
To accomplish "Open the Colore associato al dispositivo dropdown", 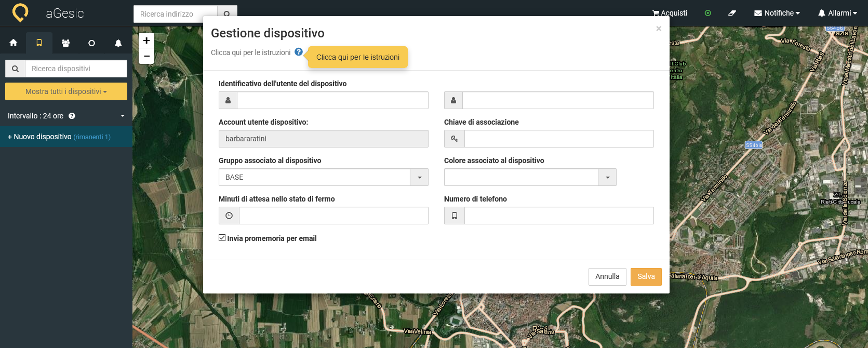I will coord(607,177).
